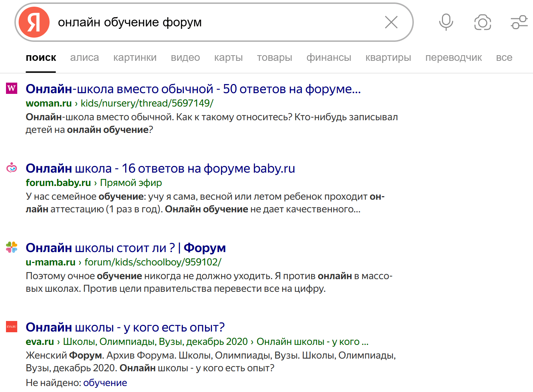This screenshot has width=533, height=392.
Task: Switch to the карты tab
Action: point(228,58)
